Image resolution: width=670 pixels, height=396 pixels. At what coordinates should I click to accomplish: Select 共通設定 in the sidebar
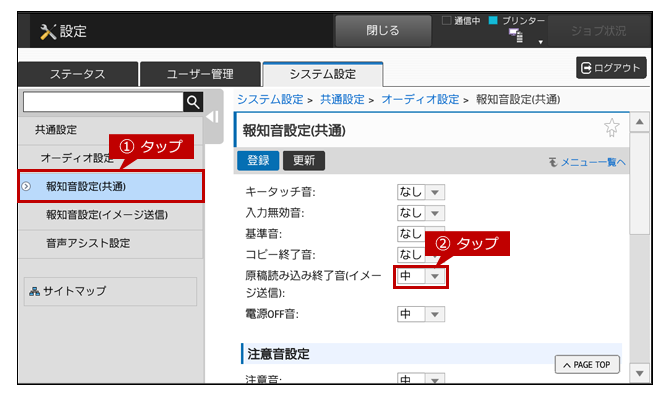pos(111,130)
